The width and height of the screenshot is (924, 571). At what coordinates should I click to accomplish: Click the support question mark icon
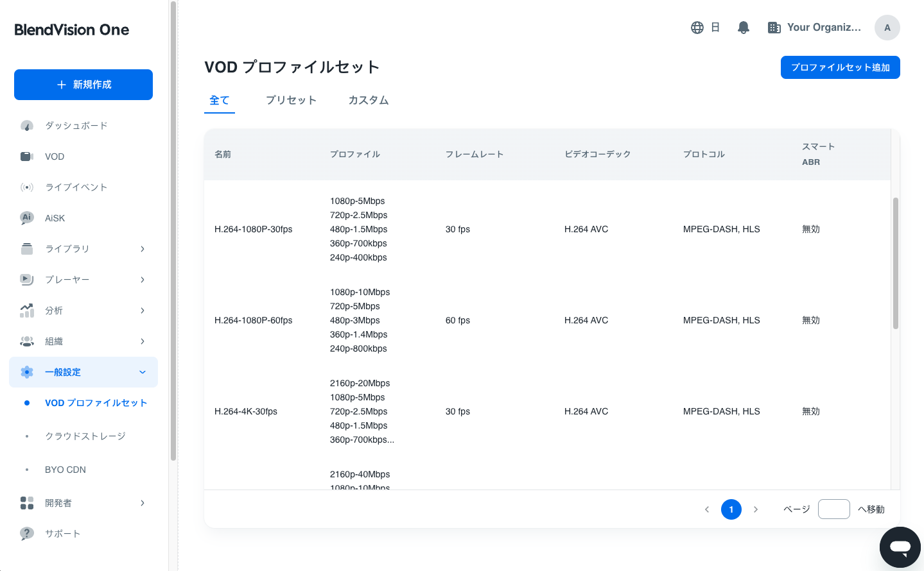27,534
